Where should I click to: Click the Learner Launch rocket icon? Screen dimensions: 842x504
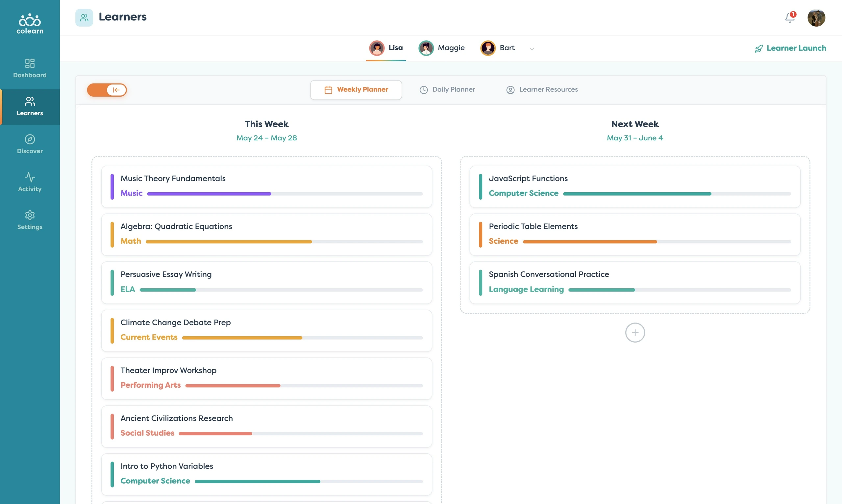pyautogui.click(x=758, y=49)
